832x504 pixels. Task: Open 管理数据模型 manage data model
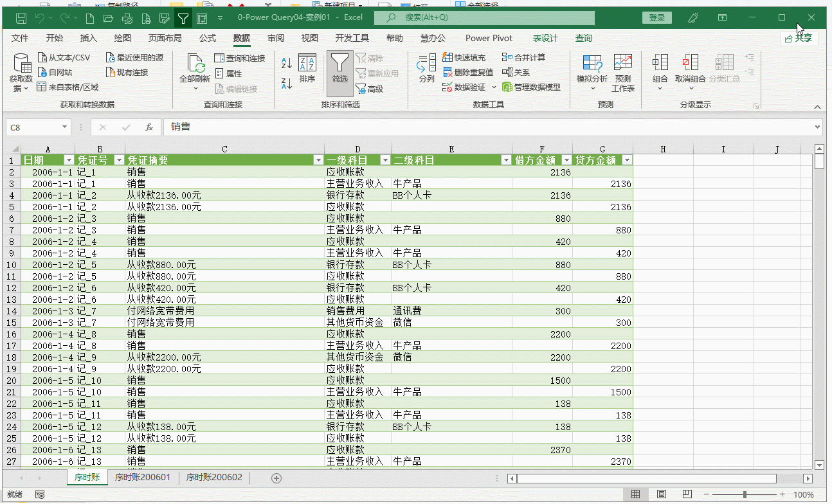532,87
